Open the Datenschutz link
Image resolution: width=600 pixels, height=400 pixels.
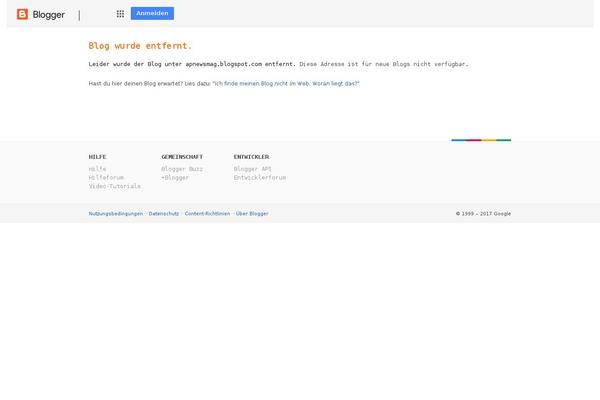point(164,214)
